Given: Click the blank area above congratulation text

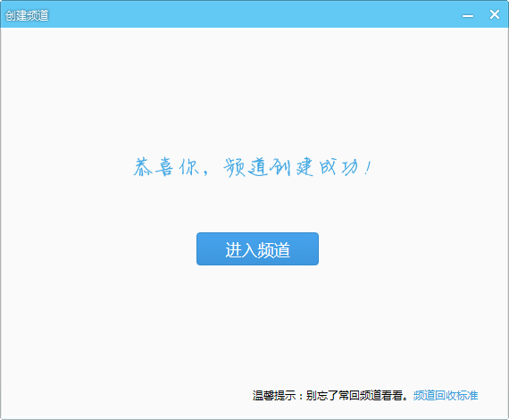Looking at the screenshot, I should pyautogui.click(x=254, y=91).
